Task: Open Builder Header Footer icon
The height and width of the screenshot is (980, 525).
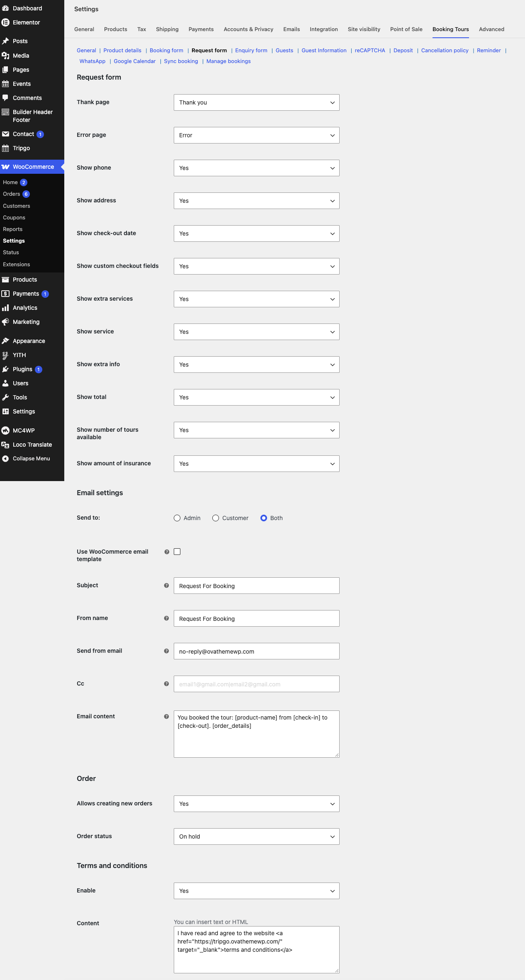Action: [5, 112]
